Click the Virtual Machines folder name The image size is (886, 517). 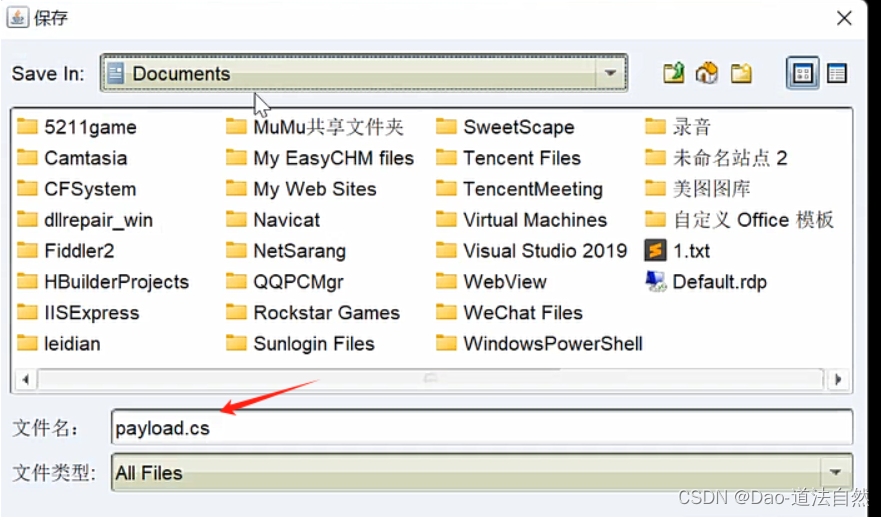click(535, 220)
